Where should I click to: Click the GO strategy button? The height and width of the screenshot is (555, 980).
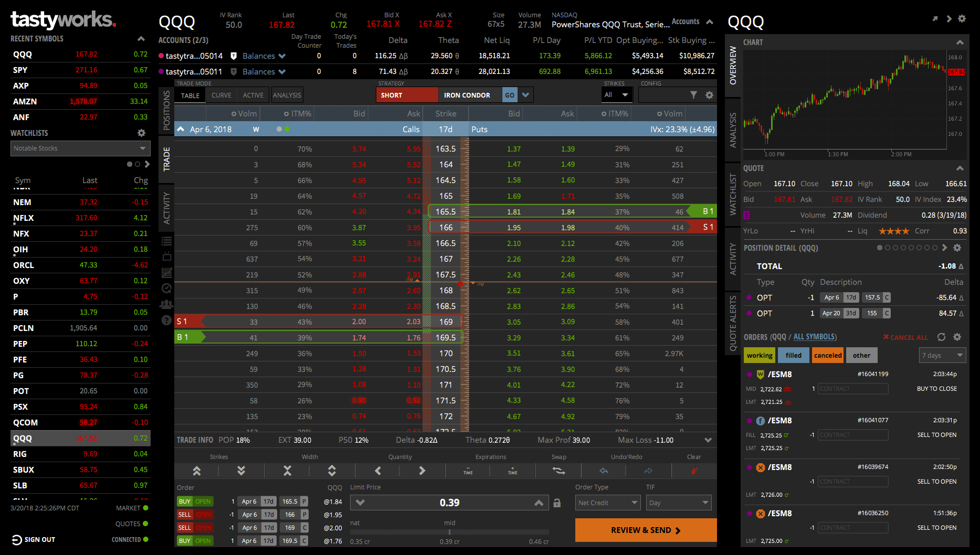point(510,95)
